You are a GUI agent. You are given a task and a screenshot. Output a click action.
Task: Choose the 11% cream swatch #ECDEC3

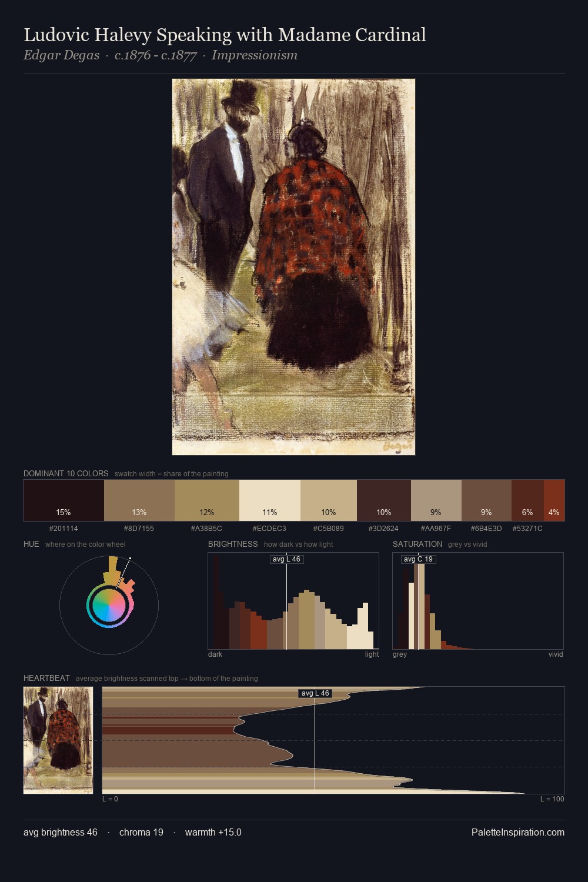click(x=270, y=500)
